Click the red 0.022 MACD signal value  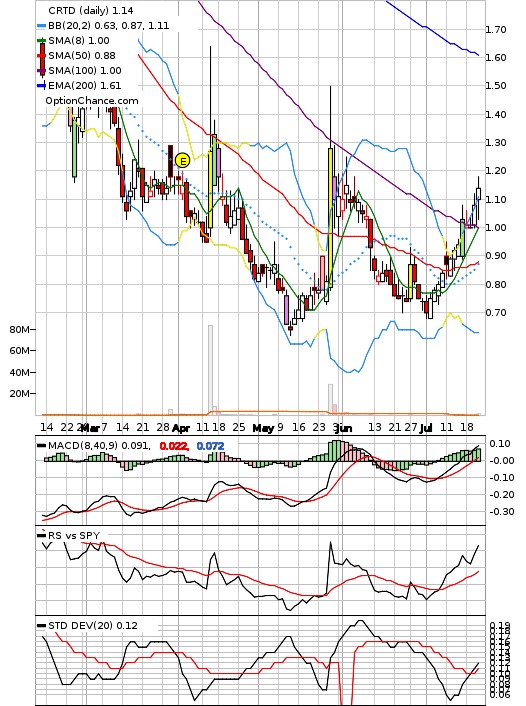pyautogui.click(x=174, y=446)
